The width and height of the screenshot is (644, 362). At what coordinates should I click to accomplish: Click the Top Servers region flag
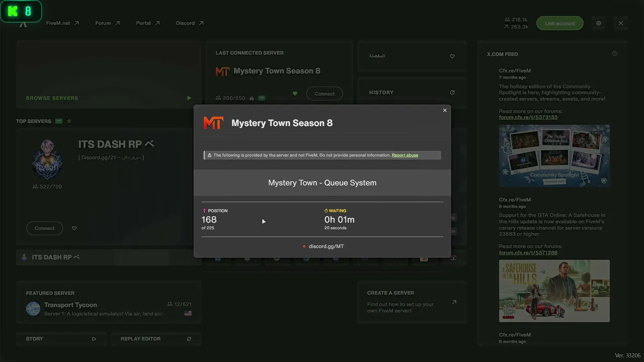(x=59, y=121)
